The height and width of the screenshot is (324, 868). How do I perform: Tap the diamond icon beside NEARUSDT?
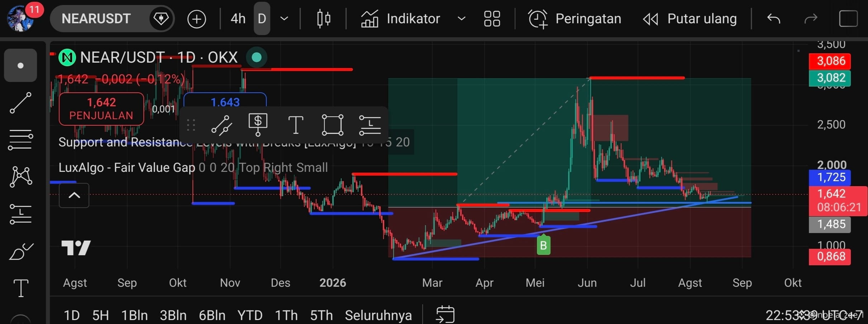click(161, 19)
